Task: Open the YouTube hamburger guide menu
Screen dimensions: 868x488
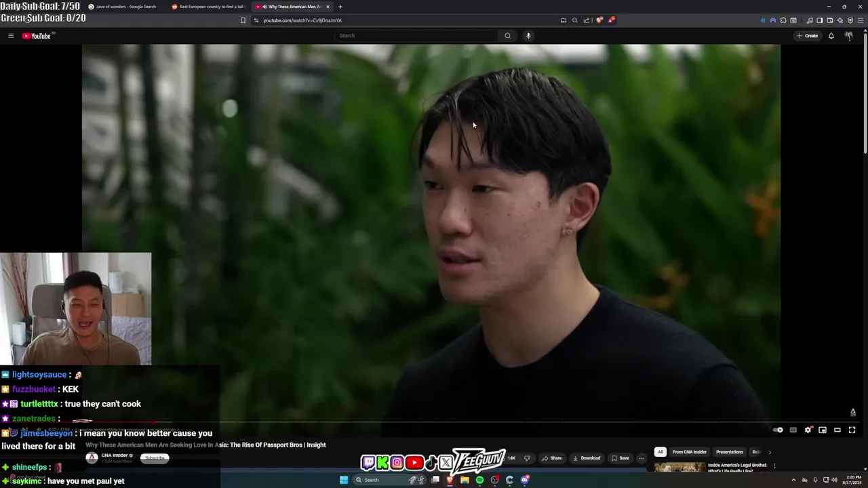Action: (11, 36)
